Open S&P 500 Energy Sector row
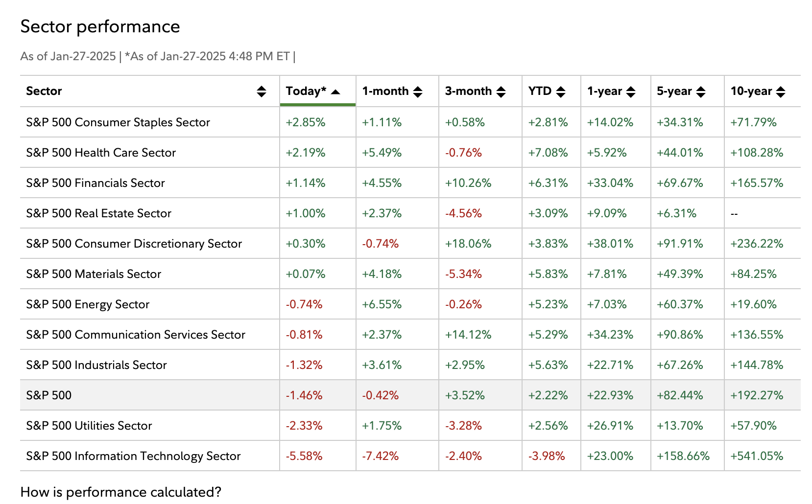Viewport: 812px width, 504px height. coord(88,304)
